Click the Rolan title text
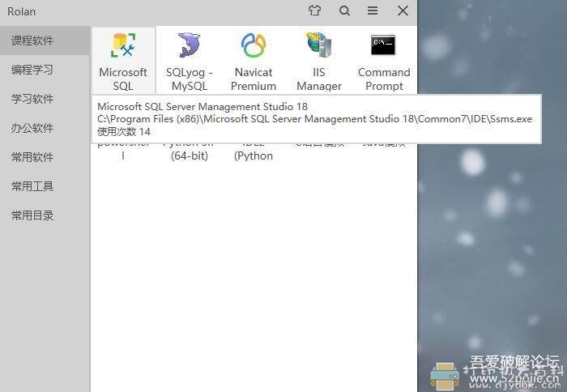 pyautogui.click(x=21, y=11)
